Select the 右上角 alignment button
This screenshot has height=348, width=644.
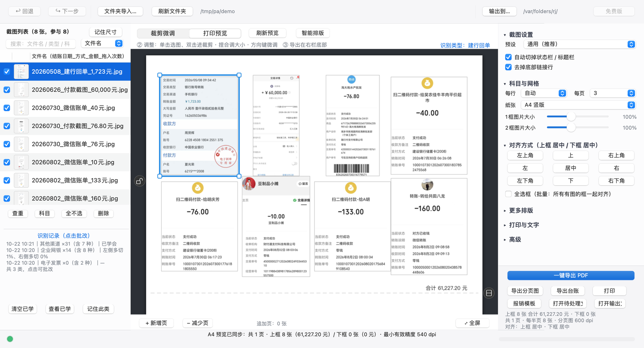[x=616, y=155]
